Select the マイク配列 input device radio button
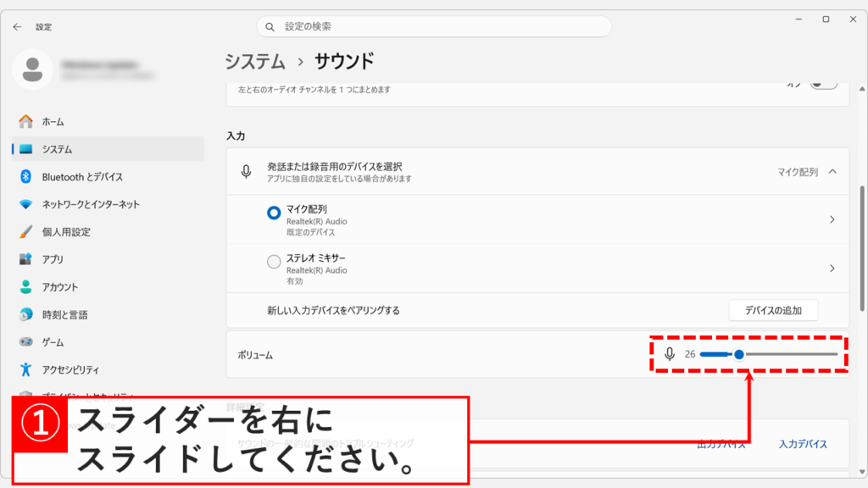Screen dimensions: 868x488 click(273, 213)
